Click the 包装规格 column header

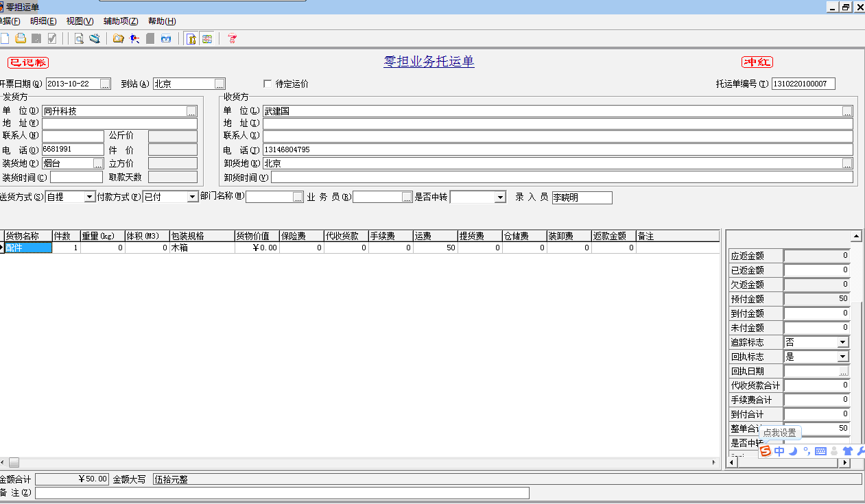click(x=202, y=236)
